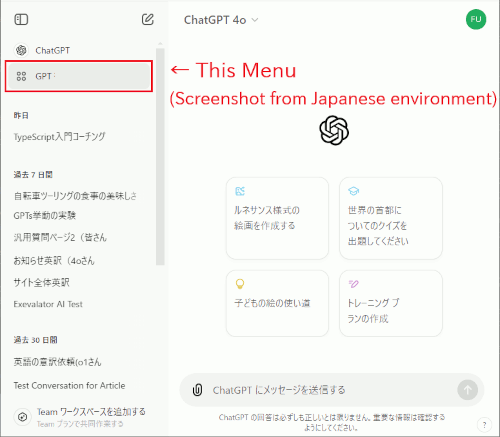Viewport: 500px width, 437px height.
Task: Click the ChatGPT logo icon in sidebar
Action: coord(21,50)
